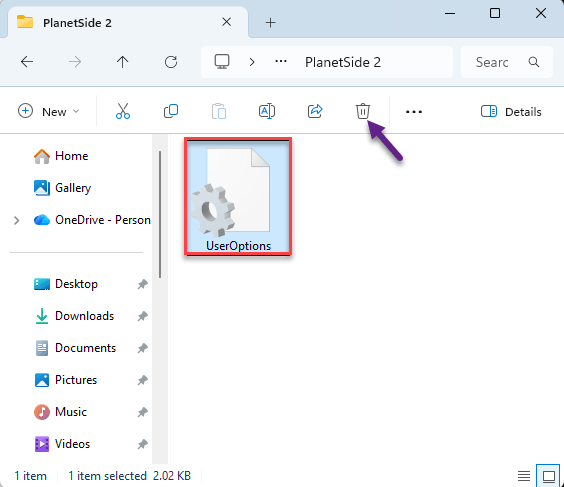The height and width of the screenshot is (487, 564).
Task: Switch to large icons view in status bar
Action: 549,476
